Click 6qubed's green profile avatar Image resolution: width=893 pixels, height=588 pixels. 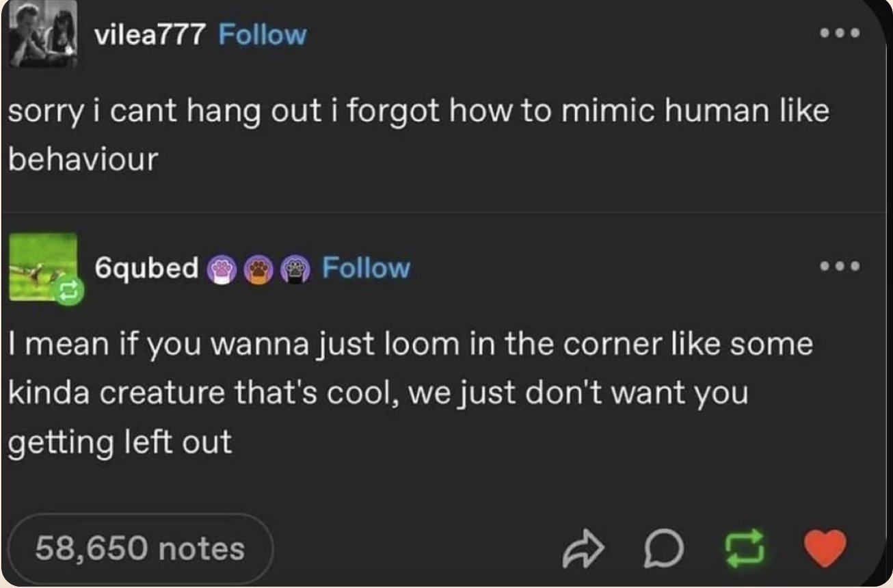[x=41, y=263]
